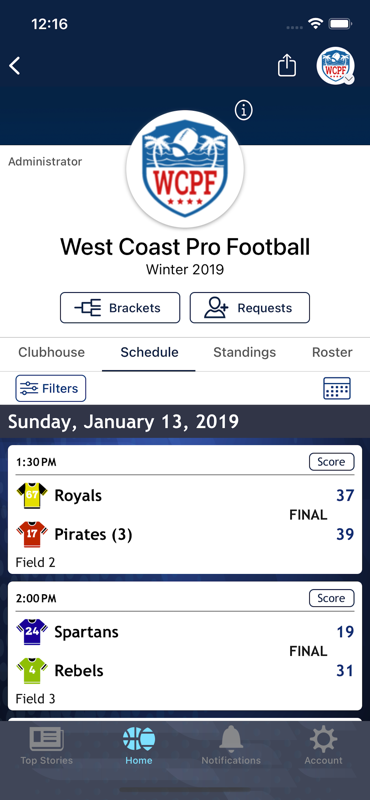Tap the WCPF account avatar switcher
370x800 pixels.
click(335, 66)
